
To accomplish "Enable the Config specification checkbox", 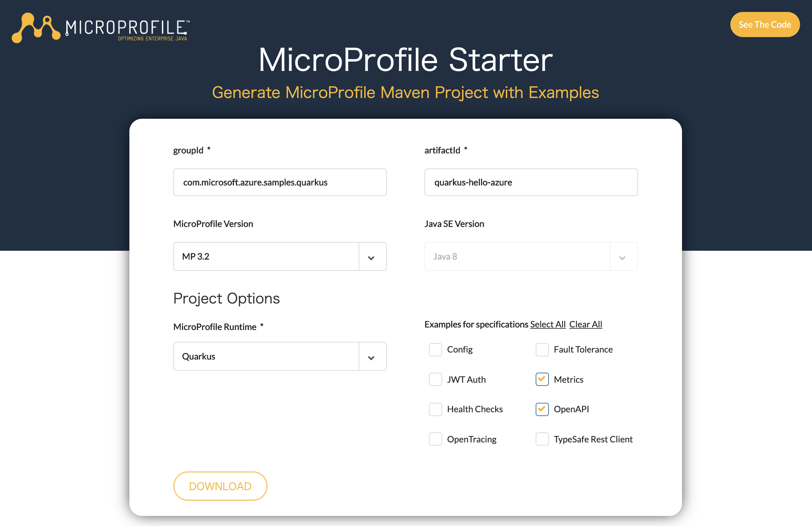I will (434, 349).
